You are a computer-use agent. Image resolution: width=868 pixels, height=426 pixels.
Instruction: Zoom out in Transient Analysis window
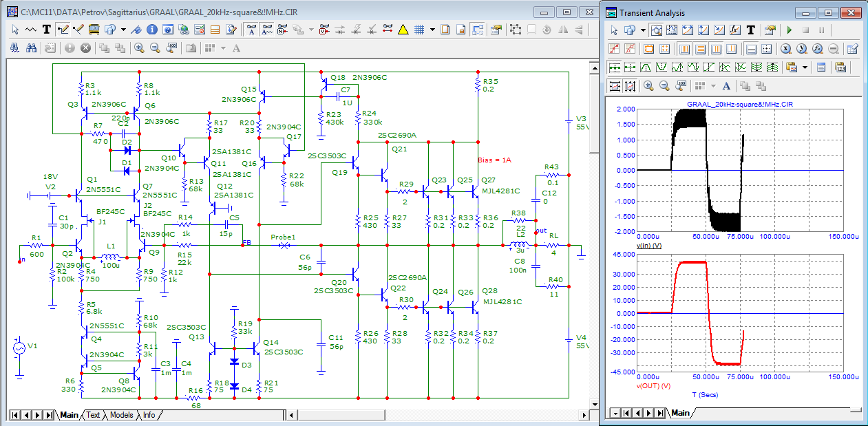pos(664,86)
